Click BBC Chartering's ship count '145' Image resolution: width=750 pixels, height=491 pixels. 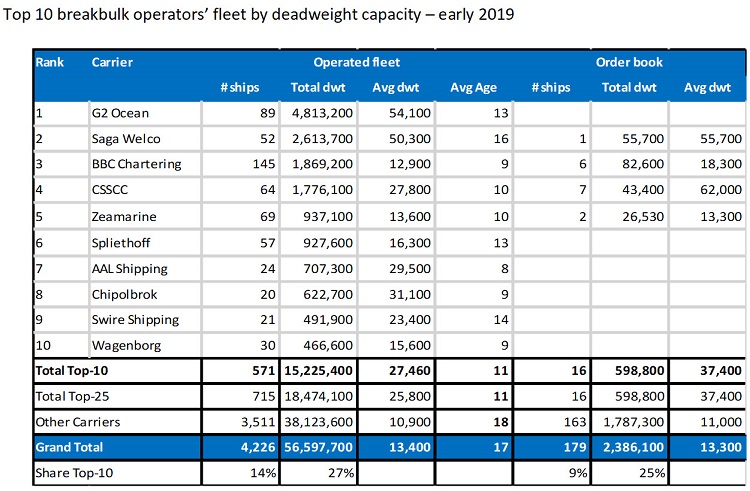tap(264, 164)
